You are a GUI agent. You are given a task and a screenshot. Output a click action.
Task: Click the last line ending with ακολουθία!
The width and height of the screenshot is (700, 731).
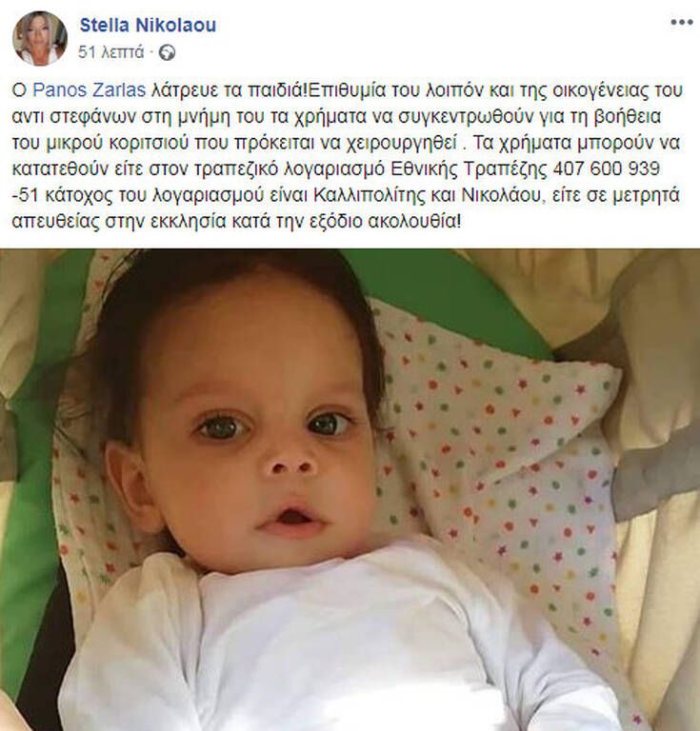(x=236, y=222)
